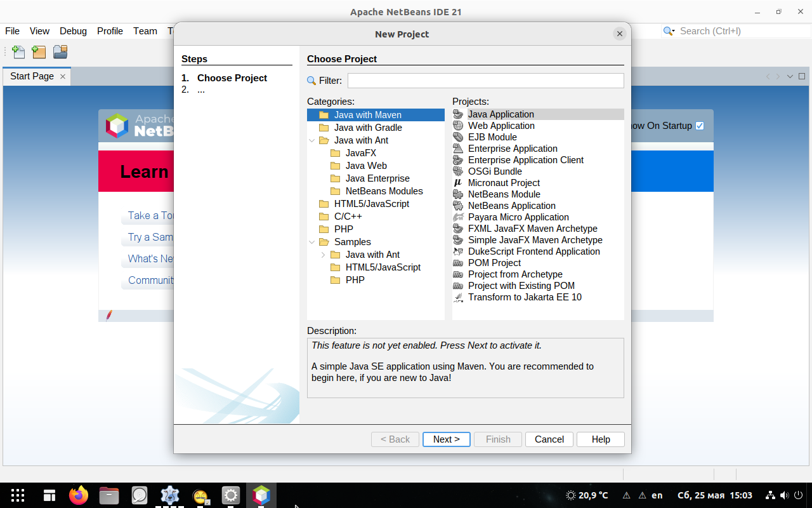Click the volume icon in the system tray

(785, 495)
